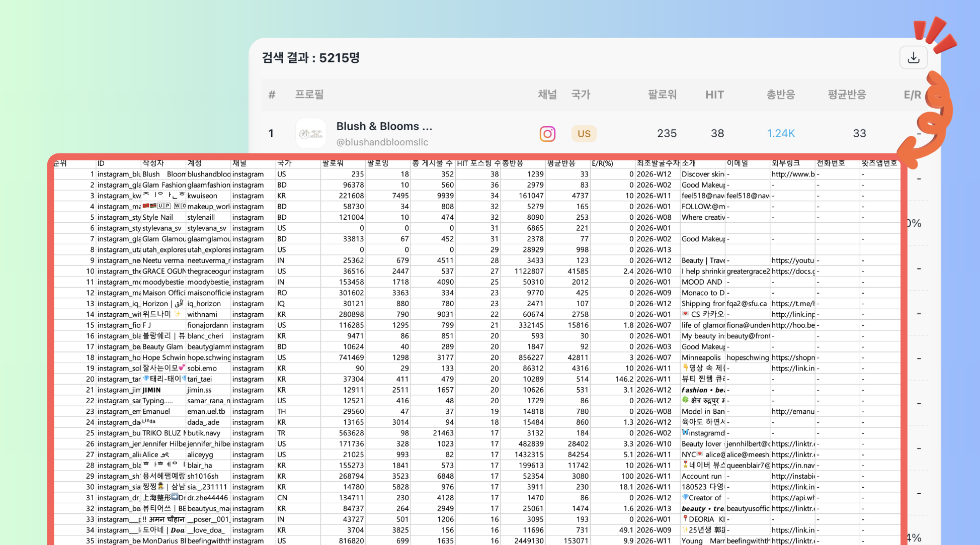
Task: Sort by E/R column header
Action: click(912, 95)
